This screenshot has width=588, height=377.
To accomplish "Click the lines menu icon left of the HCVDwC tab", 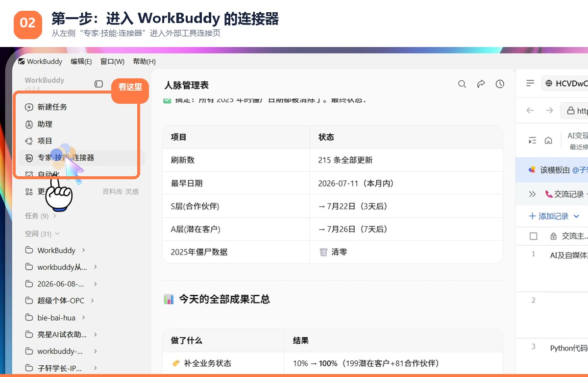I will (530, 84).
